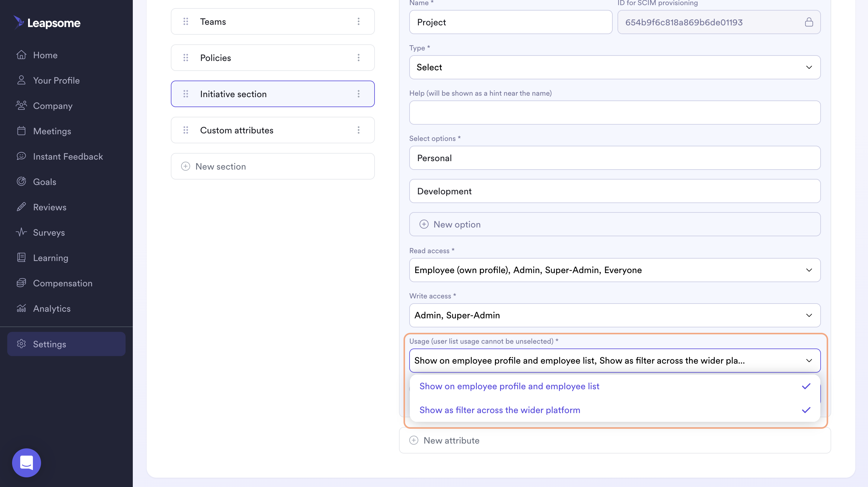
Task: Grab the Policies section drag handle
Action: click(x=185, y=58)
